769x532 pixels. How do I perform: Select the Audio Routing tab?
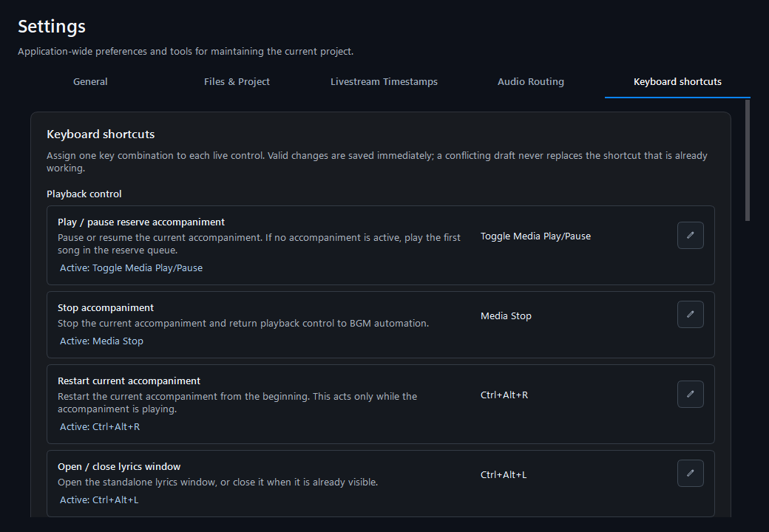coord(531,82)
